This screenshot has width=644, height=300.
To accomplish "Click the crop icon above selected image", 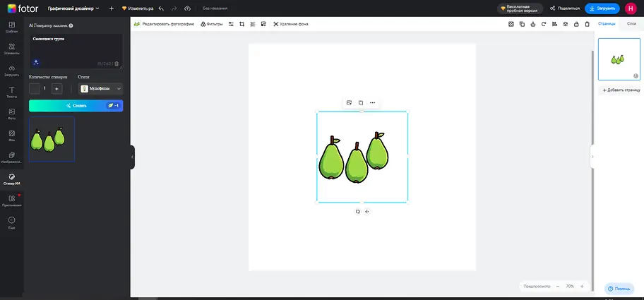I will (361, 102).
